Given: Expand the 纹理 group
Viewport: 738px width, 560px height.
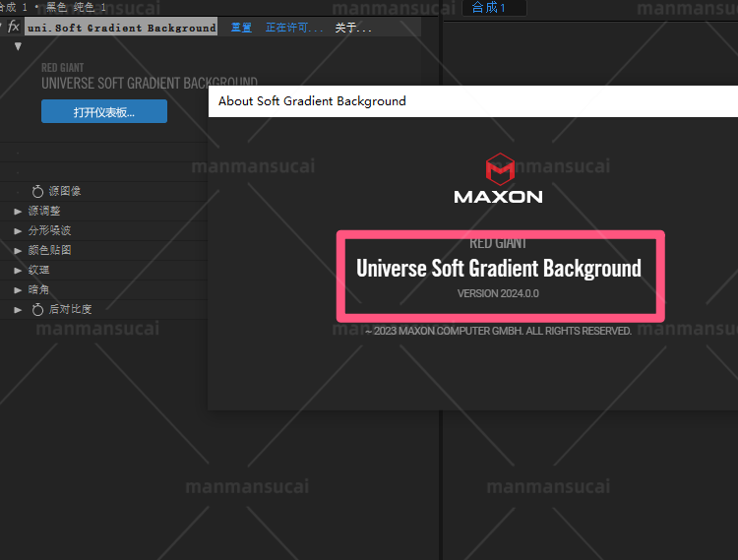Looking at the screenshot, I should click(18, 271).
